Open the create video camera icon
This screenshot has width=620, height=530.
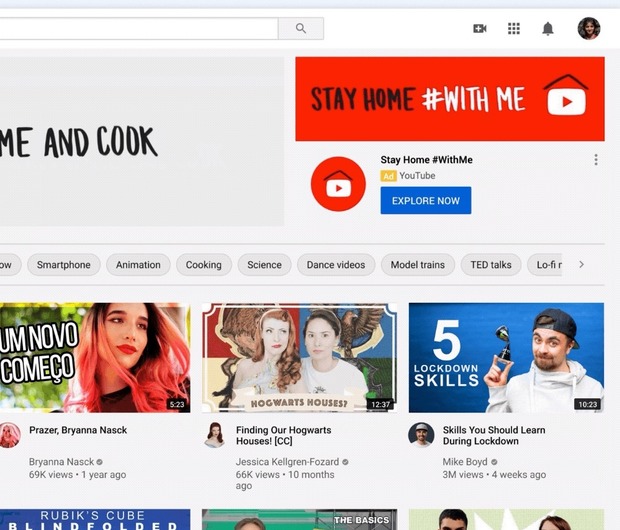(x=480, y=28)
